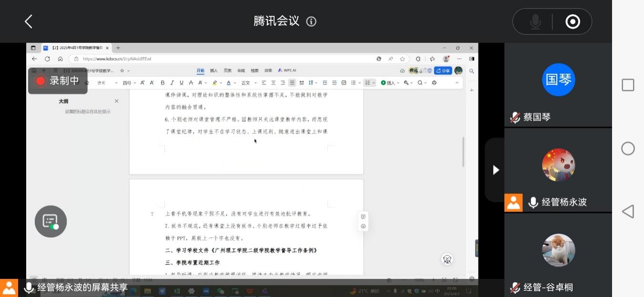The width and height of the screenshot is (644, 297).
Task: Click the WPS assistant mascot icon
Action: tap(447, 259)
